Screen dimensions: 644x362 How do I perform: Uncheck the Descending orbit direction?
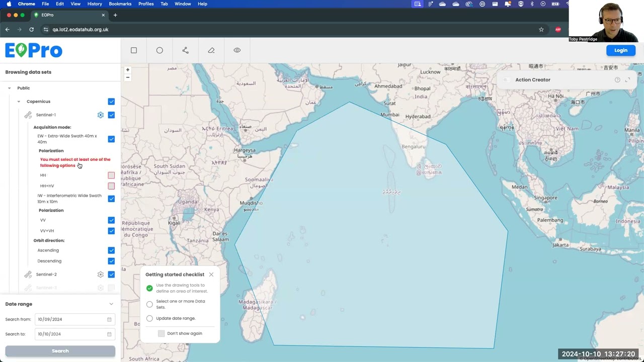pyautogui.click(x=111, y=261)
